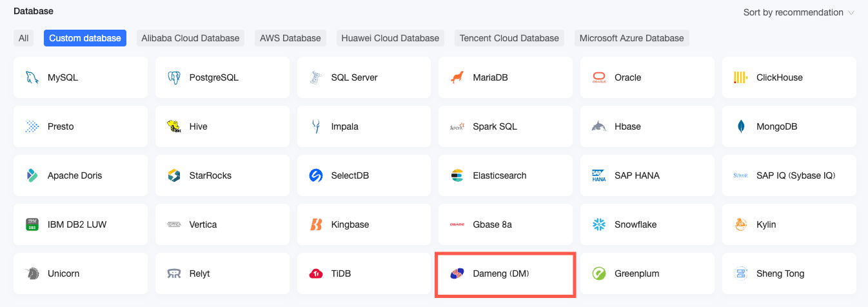Click the Relyt logo icon
Image resolution: width=868 pixels, height=307 pixels.
pyautogui.click(x=173, y=273)
